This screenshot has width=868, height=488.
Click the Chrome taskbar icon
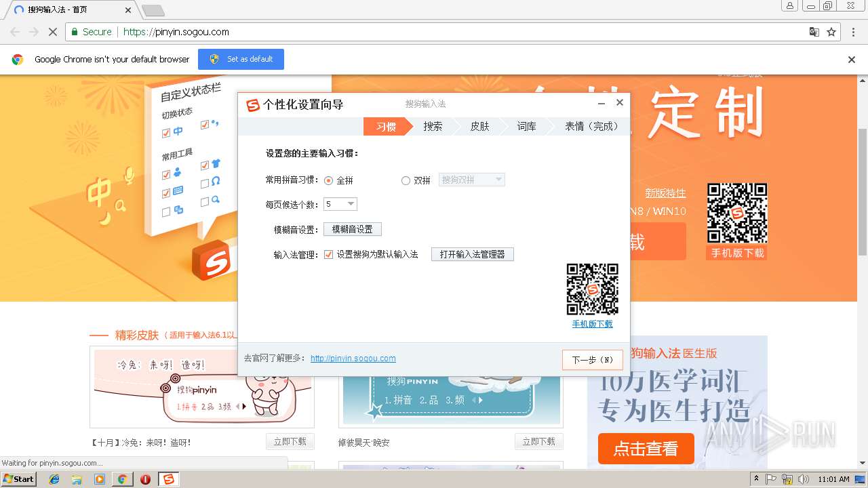click(x=122, y=479)
